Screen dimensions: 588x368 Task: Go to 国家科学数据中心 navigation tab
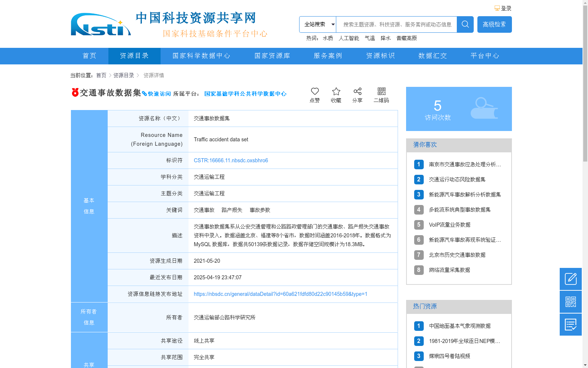click(x=201, y=56)
